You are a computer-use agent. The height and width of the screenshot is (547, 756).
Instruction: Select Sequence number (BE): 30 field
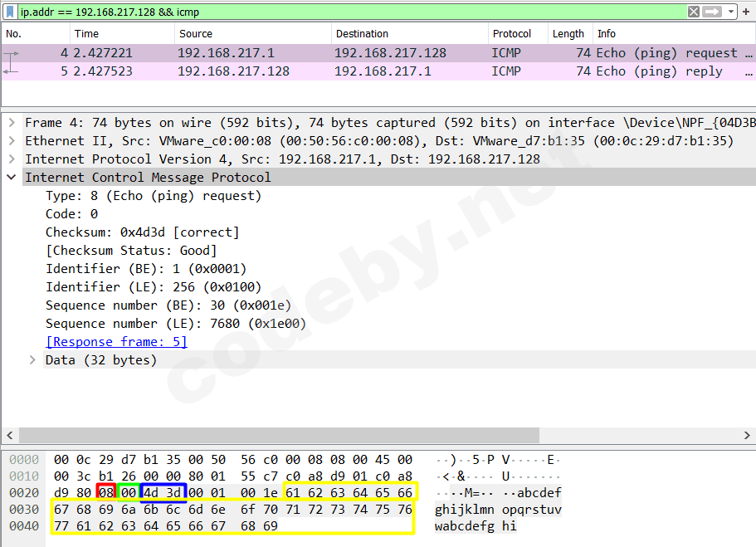[x=168, y=305]
